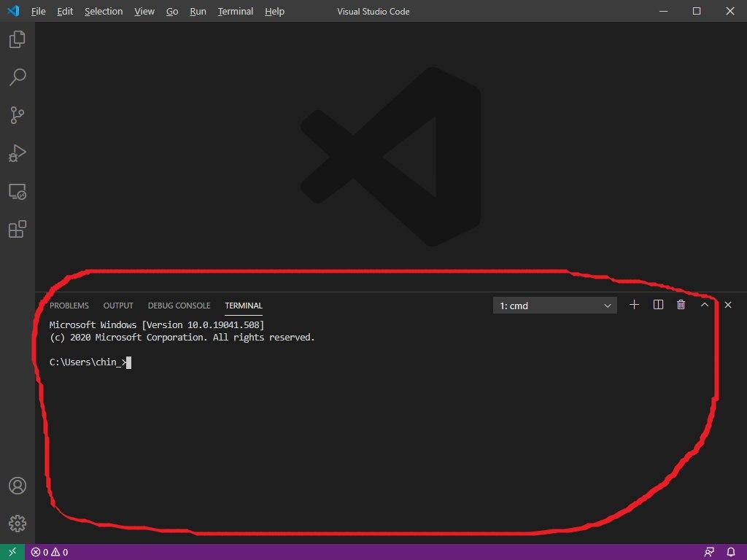This screenshot has width=747, height=560.
Task: Open the terminal selector dropdown 1: cmd
Action: click(x=555, y=306)
